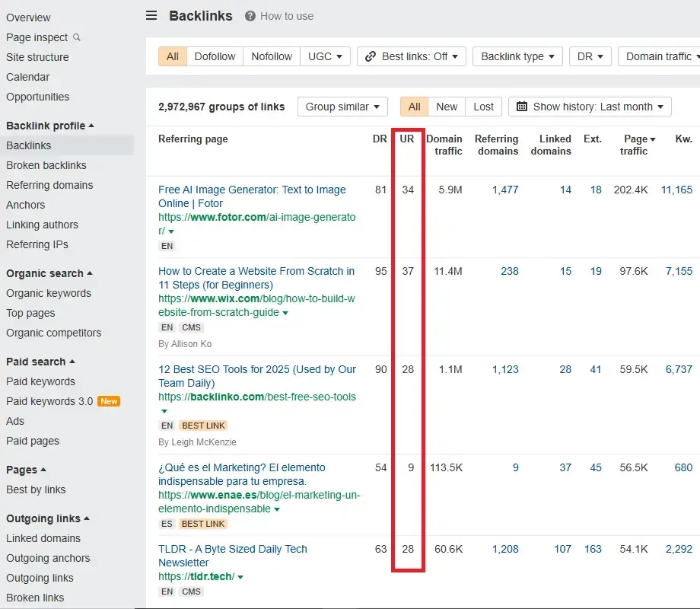Screen dimensions: 700x609
Task: Switch to the Lost links toggle
Action: pyautogui.click(x=483, y=107)
